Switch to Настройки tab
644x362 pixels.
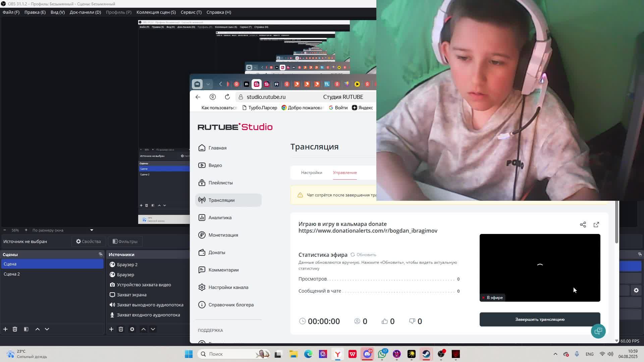pos(311,173)
